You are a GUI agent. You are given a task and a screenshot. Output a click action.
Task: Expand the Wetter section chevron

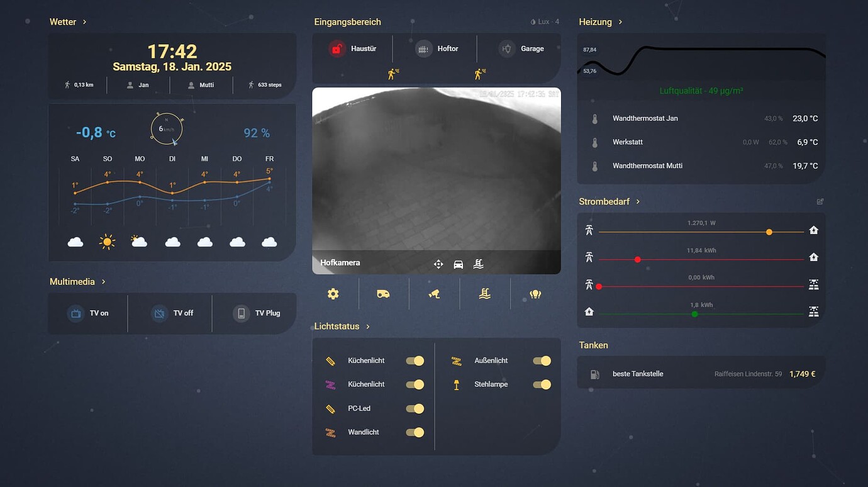[x=84, y=22]
